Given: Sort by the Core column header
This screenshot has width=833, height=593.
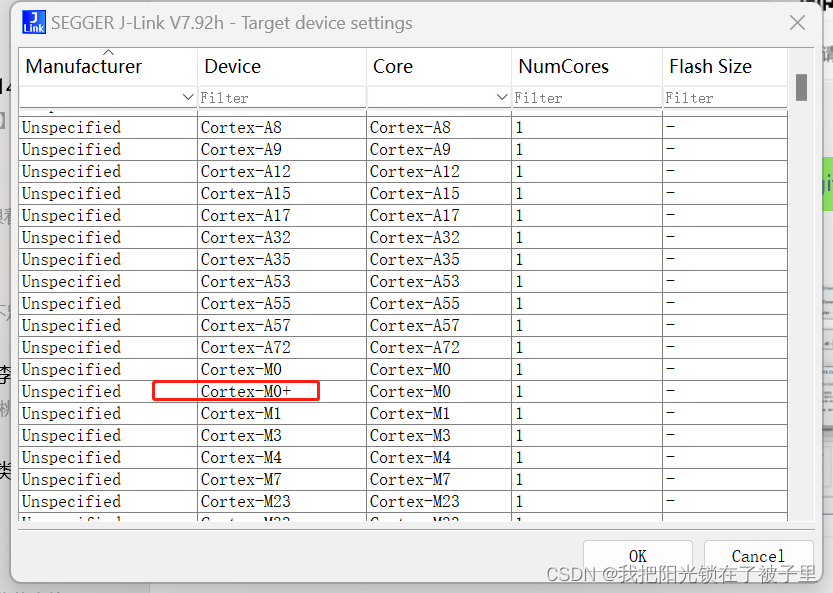Looking at the screenshot, I should click(391, 67).
